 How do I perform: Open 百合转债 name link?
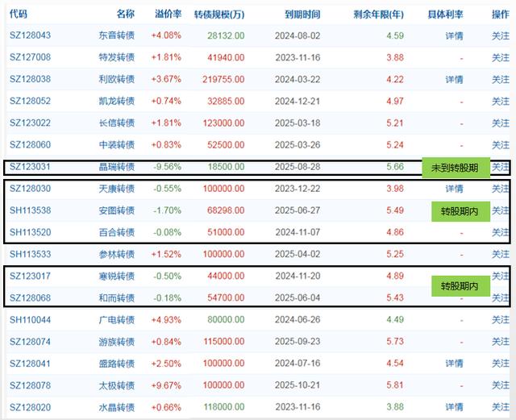click(x=117, y=232)
